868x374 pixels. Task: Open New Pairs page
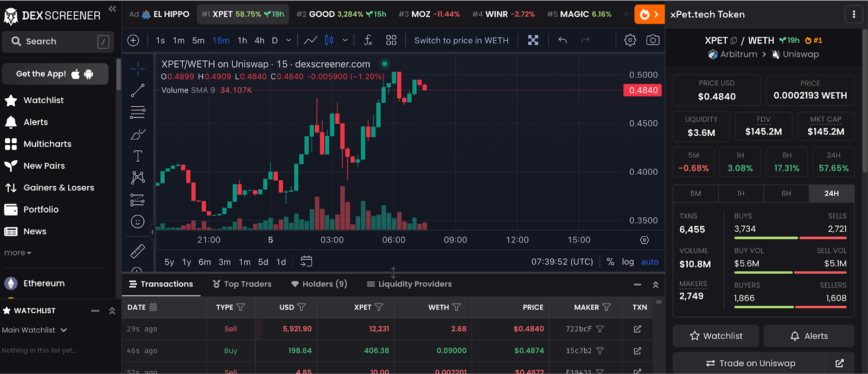click(x=44, y=166)
